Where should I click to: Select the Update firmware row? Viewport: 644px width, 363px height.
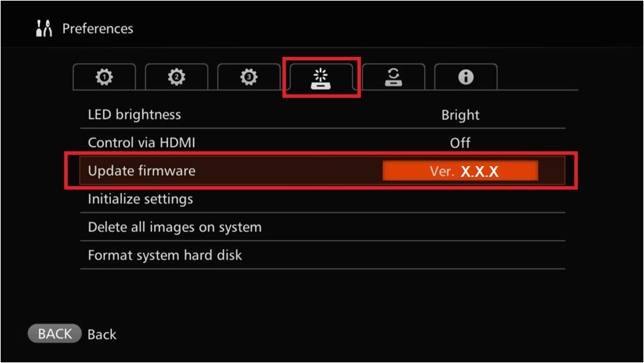[x=323, y=171]
